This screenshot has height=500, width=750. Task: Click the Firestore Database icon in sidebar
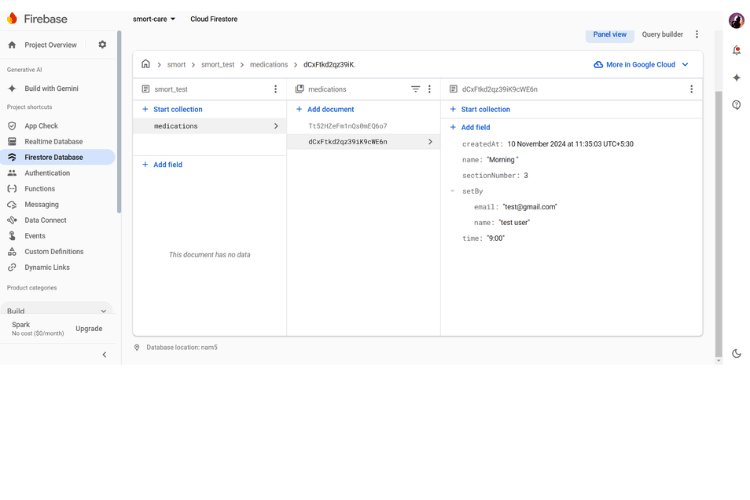point(12,157)
